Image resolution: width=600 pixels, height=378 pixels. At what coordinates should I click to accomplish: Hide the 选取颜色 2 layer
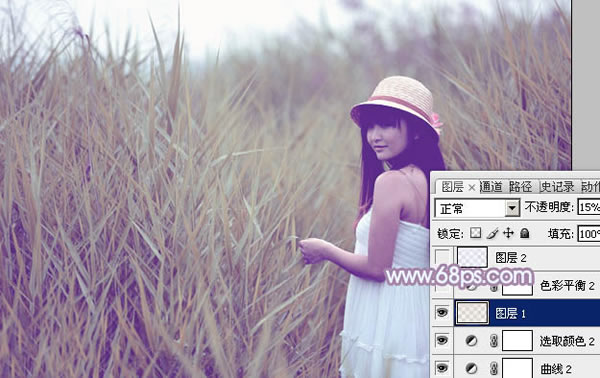pos(442,340)
